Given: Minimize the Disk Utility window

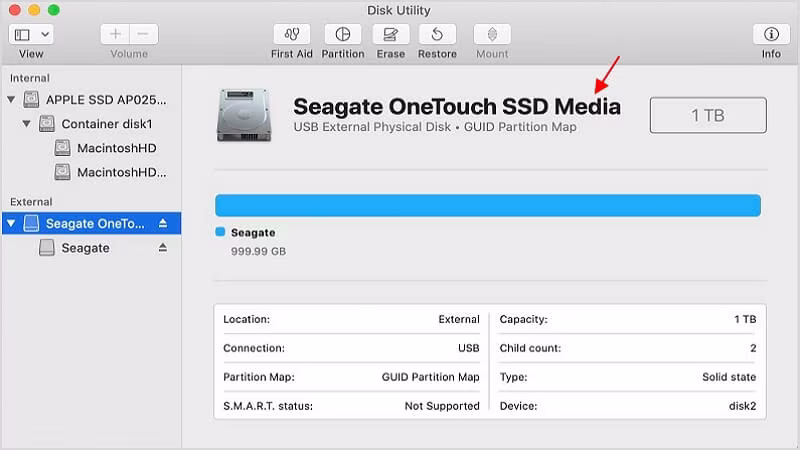Looking at the screenshot, I should 34,10.
